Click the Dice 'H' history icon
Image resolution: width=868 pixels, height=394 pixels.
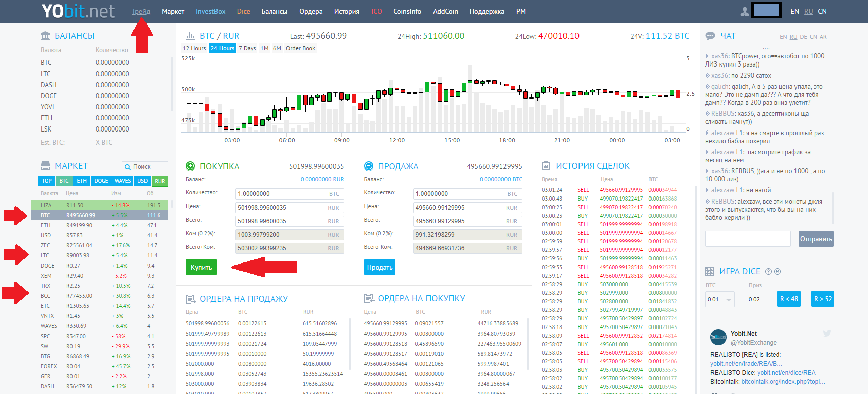[x=777, y=271]
